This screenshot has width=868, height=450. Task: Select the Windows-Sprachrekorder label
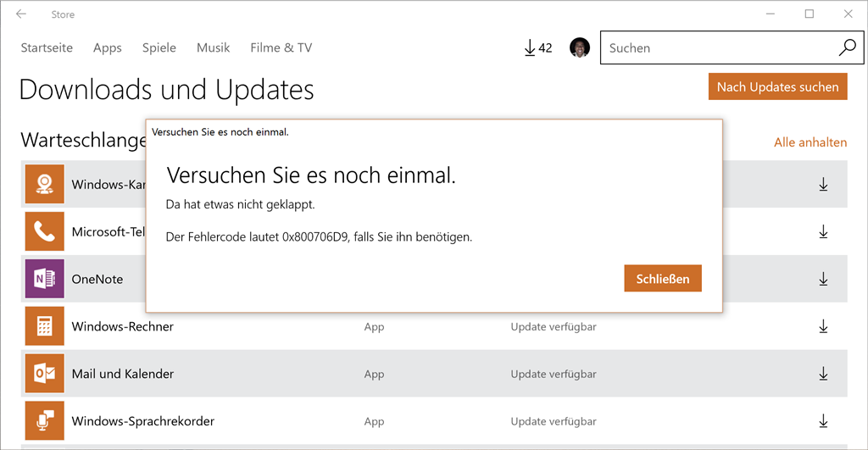(x=142, y=421)
